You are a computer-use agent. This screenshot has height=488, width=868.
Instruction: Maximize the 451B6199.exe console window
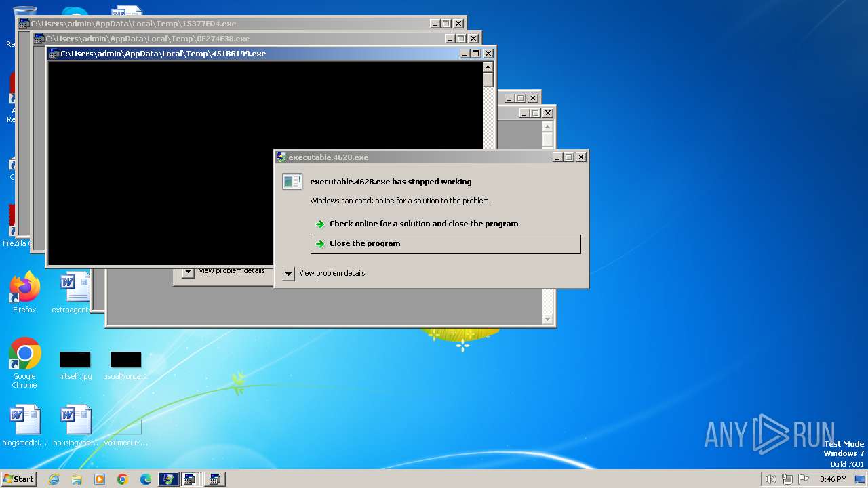(475, 54)
